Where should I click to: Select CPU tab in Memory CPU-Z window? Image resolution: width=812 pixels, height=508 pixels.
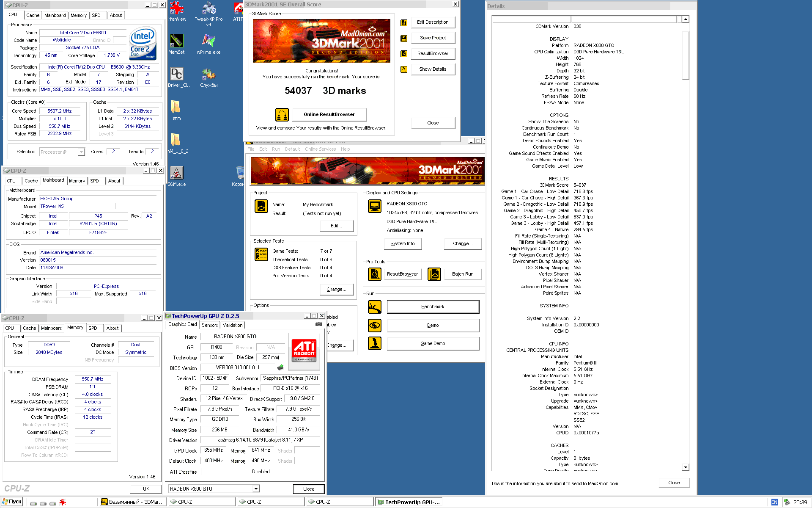10,328
